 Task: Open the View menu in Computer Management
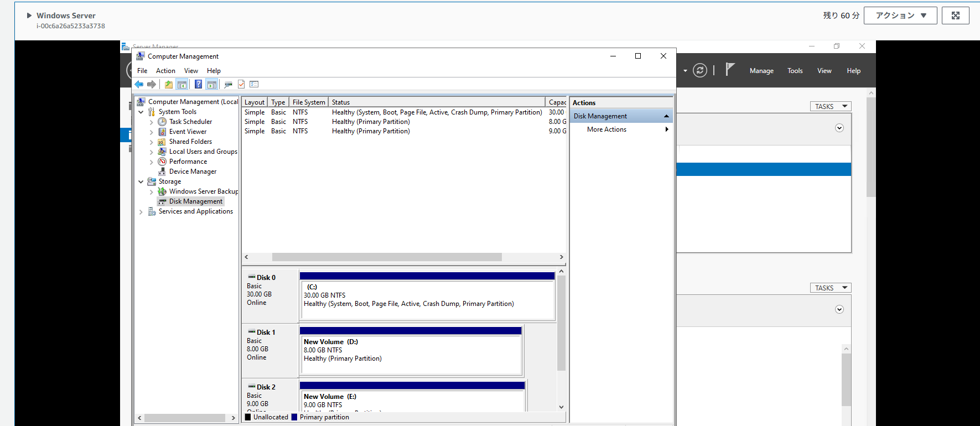191,71
